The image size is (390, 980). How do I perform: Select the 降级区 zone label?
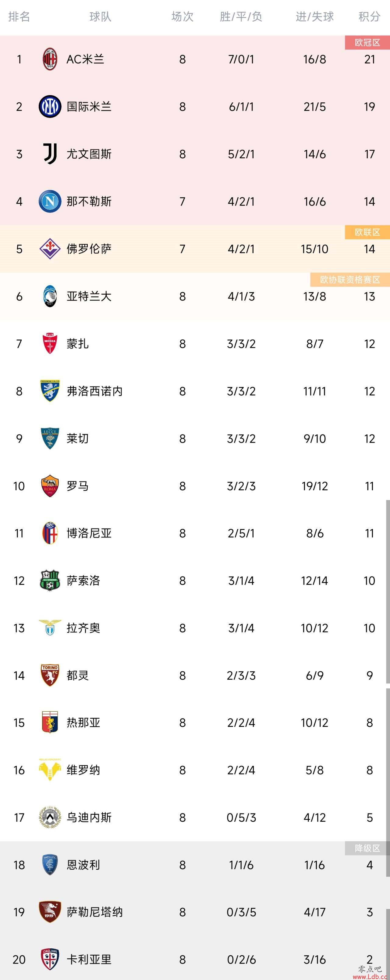pos(367,848)
